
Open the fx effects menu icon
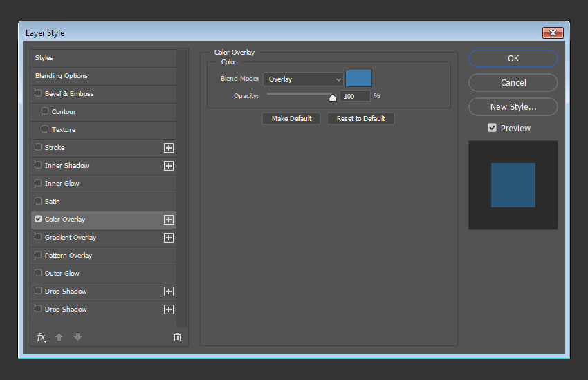42,337
